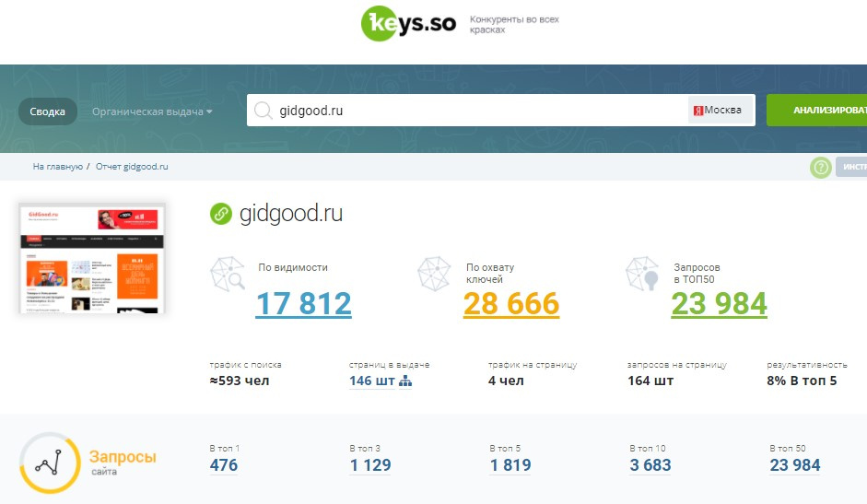Image resolution: width=867 pixels, height=504 pixels.
Task: Click the Анализировать button
Action: (816, 110)
